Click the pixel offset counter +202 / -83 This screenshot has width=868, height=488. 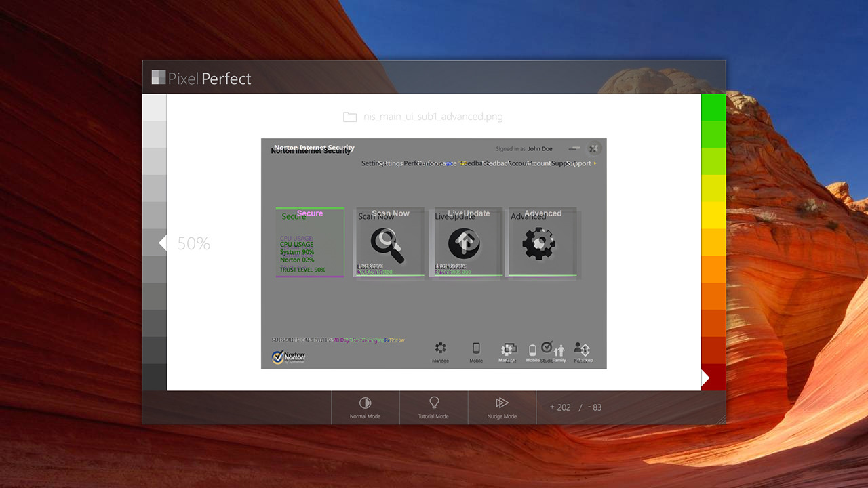point(575,407)
